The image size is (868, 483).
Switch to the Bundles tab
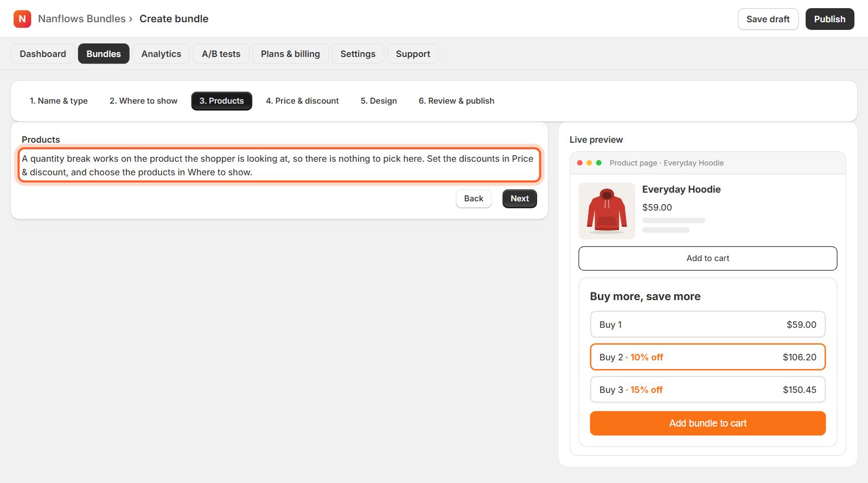104,54
